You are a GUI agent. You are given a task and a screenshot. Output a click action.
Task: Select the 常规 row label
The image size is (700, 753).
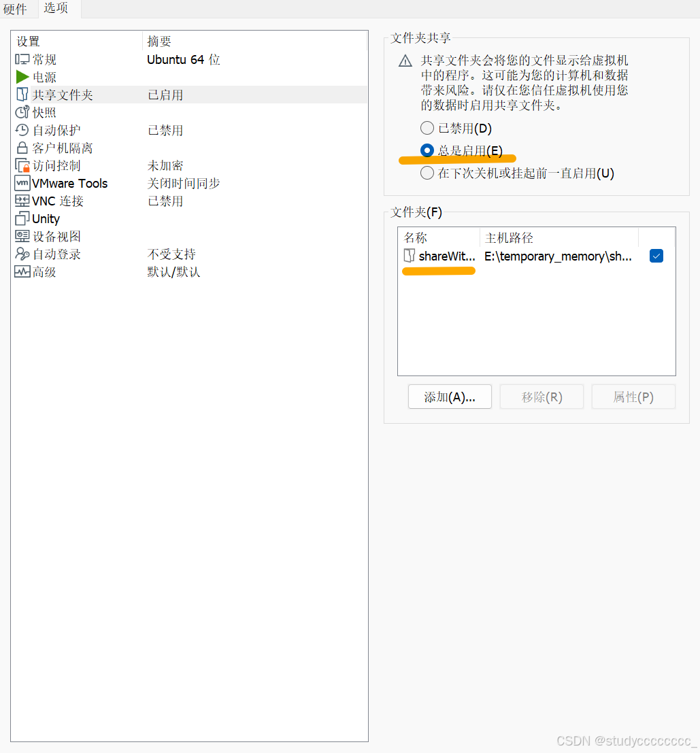point(44,60)
